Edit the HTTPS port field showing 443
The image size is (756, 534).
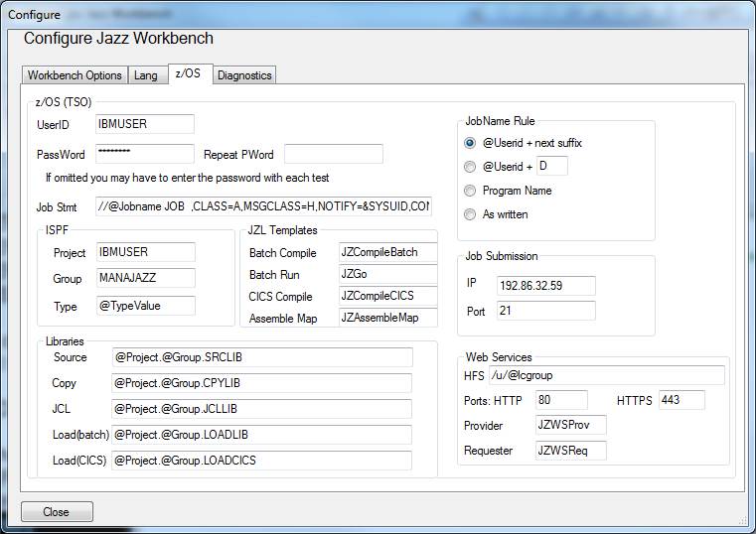coord(681,400)
